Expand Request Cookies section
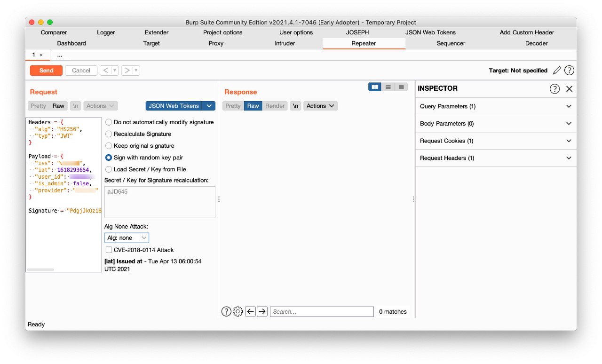 [496, 141]
